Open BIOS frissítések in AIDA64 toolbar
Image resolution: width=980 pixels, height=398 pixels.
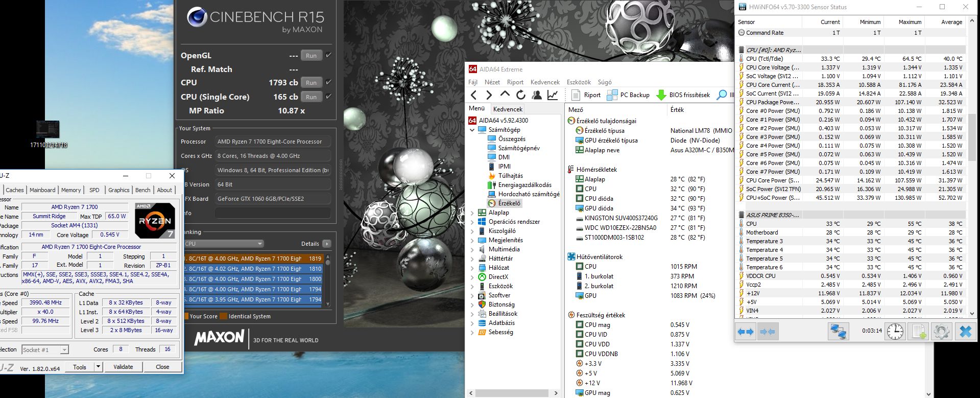683,95
